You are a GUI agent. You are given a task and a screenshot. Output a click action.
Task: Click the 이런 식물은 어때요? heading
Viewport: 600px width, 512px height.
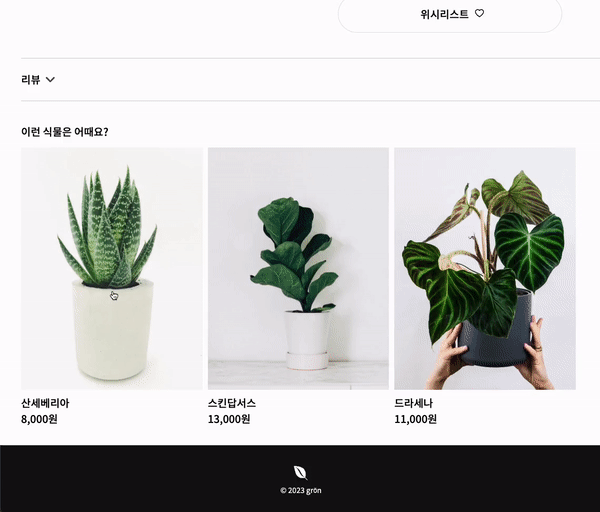(65, 132)
